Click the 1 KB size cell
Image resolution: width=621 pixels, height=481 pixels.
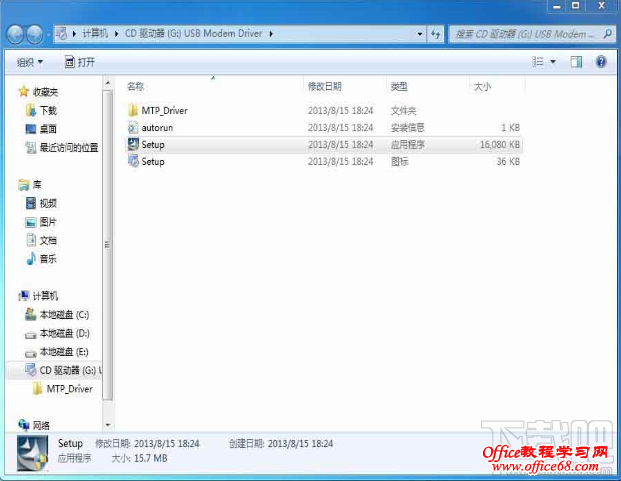[511, 127]
